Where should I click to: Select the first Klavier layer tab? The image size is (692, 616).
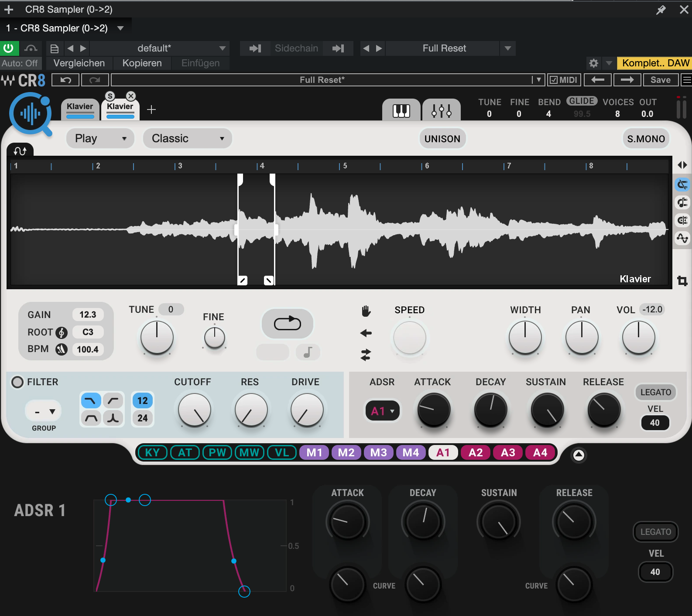pyautogui.click(x=80, y=110)
